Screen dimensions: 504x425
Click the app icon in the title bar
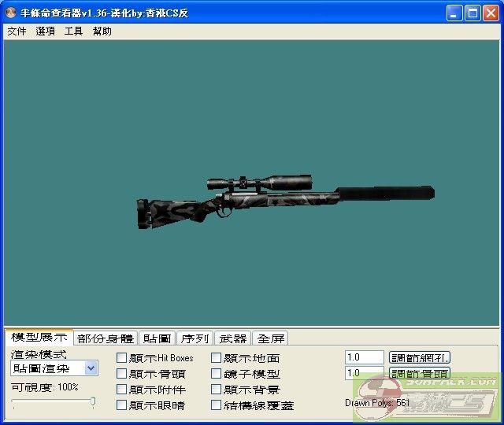(x=11, y=13)
